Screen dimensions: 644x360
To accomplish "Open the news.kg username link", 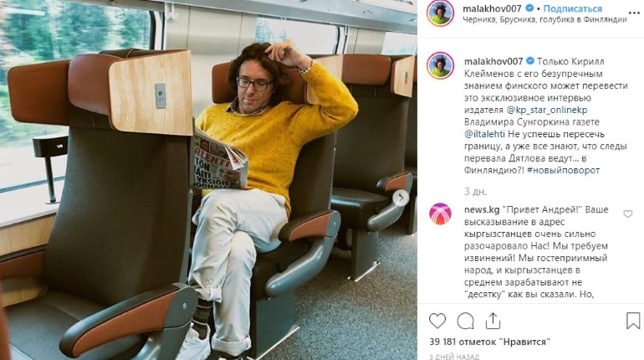I will pos(482,209).
